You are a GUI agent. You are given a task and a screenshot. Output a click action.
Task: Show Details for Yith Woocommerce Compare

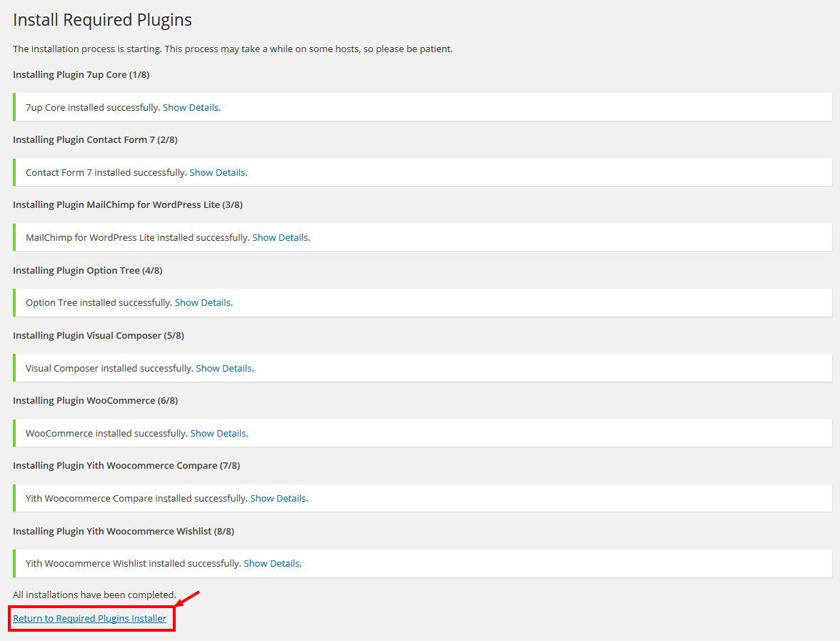(x=278, y=499)
